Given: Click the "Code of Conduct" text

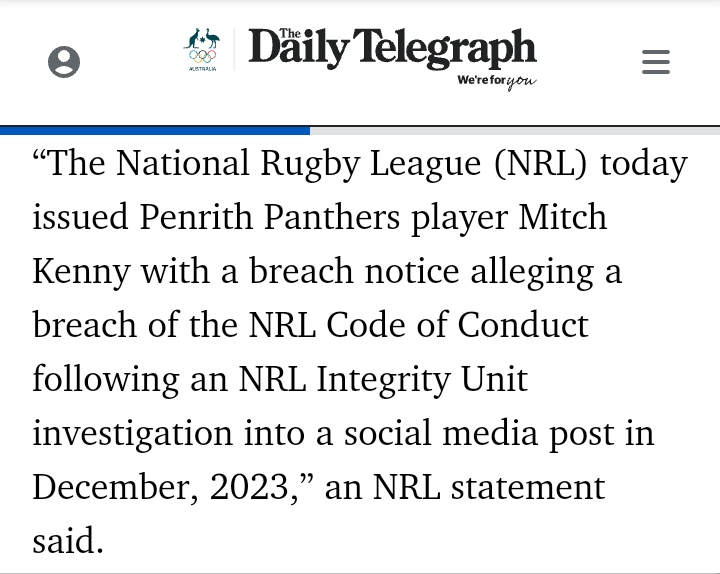Looking at the screenshot, I should coord(457,325).
